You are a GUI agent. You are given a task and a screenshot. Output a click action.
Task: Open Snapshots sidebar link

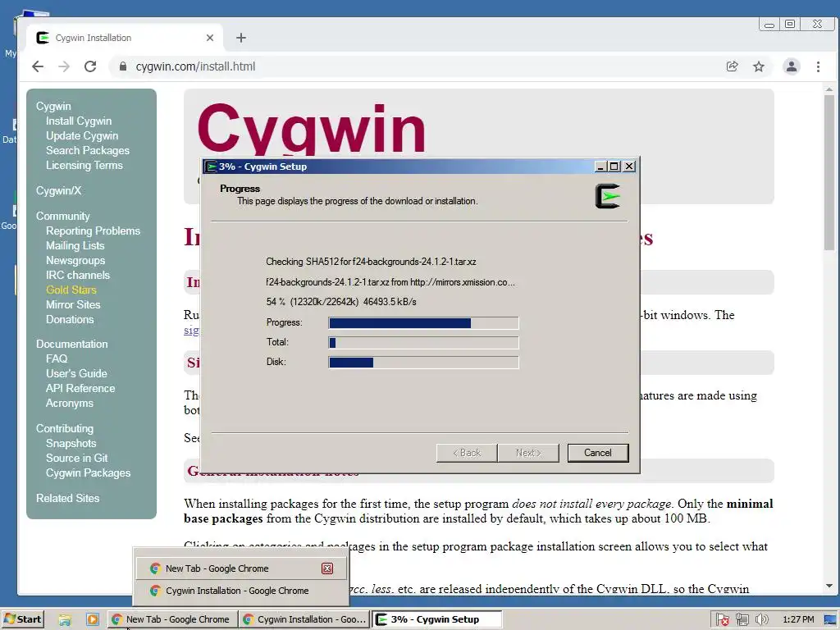point(71,444)
